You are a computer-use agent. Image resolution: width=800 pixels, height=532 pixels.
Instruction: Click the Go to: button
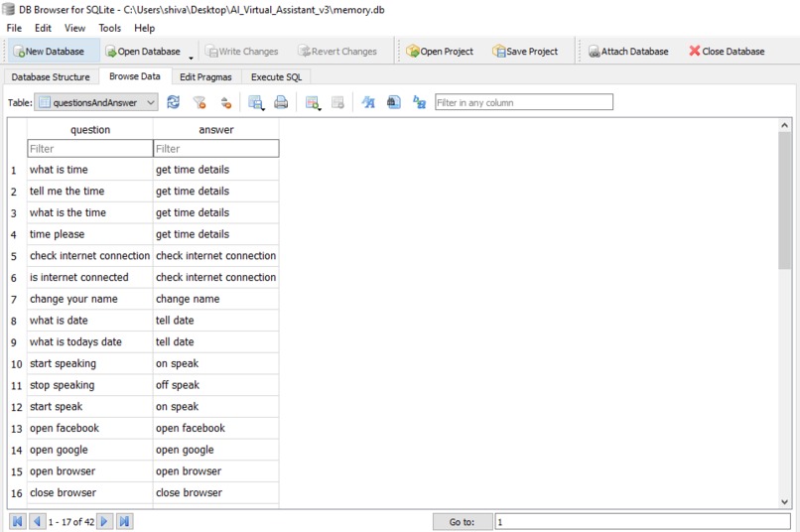click(463, 522)
